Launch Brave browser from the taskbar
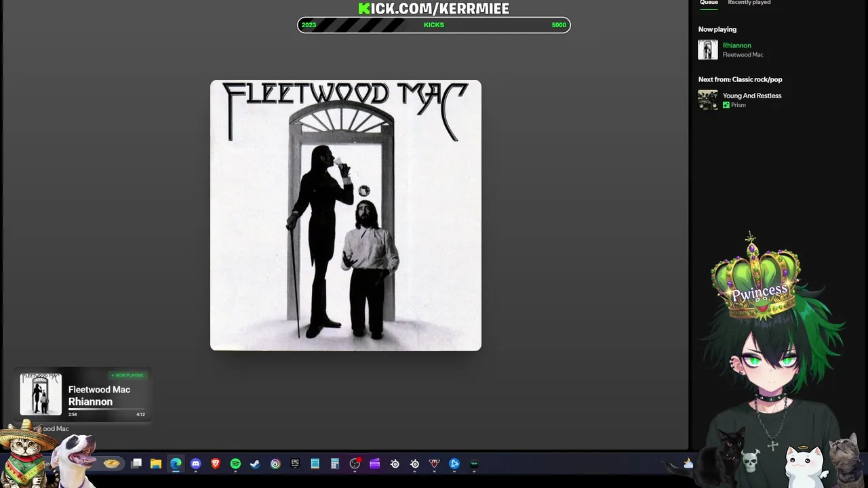This screenshot has width=868, height=488. (216, 464)
